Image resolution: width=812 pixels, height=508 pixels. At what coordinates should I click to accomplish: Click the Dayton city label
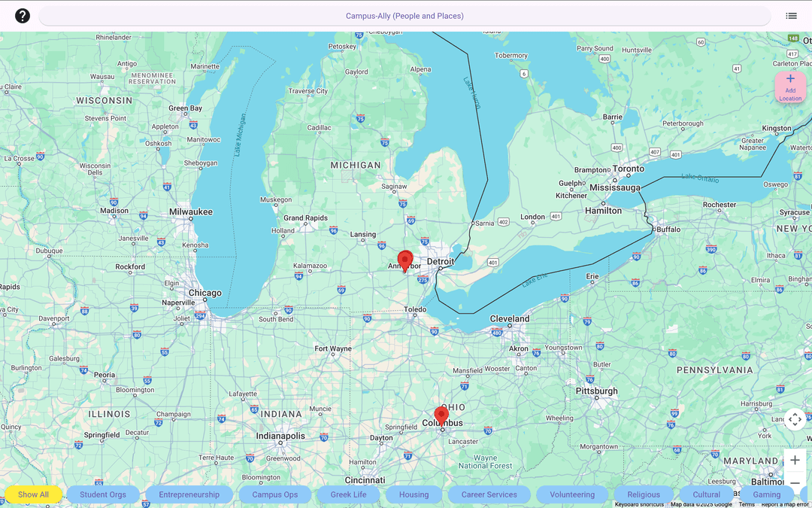382,438
